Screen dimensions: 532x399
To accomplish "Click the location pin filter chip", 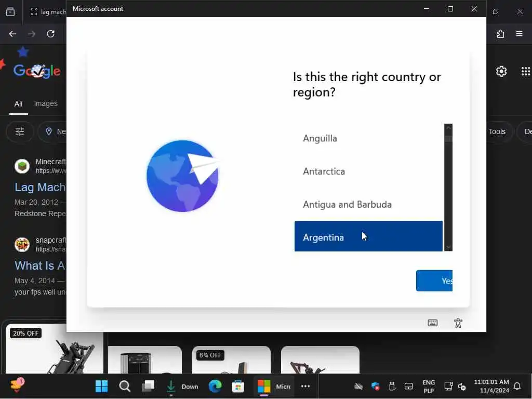I will (52, 131).
